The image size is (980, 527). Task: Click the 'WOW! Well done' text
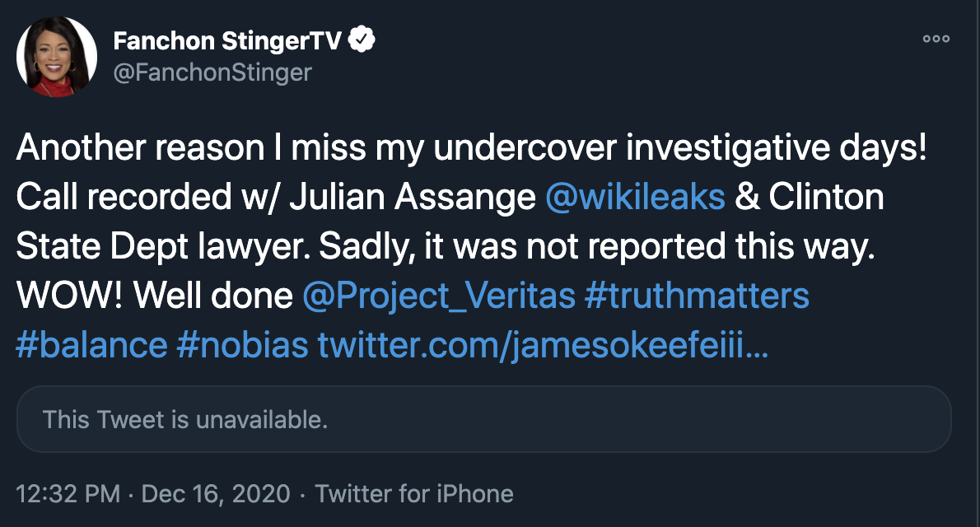tap(154, 296)
